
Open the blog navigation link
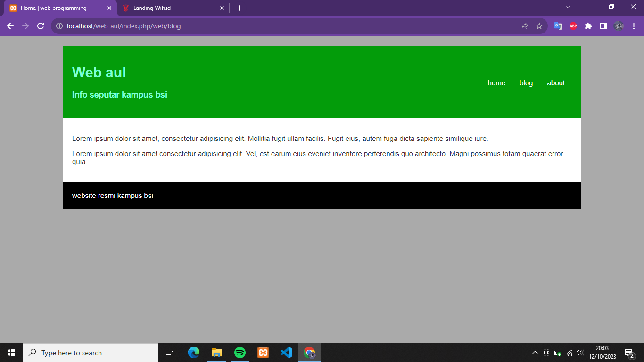pyautogui.click(x=526, y=83)
